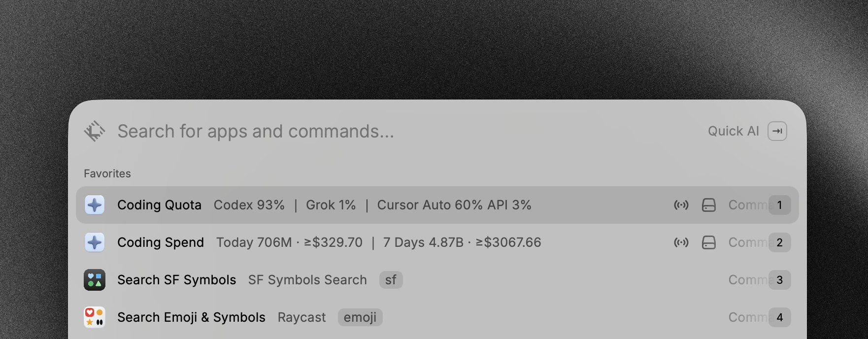
Task: Click broadcast signal icon in Coding Quota row
Action: [681, 205]
